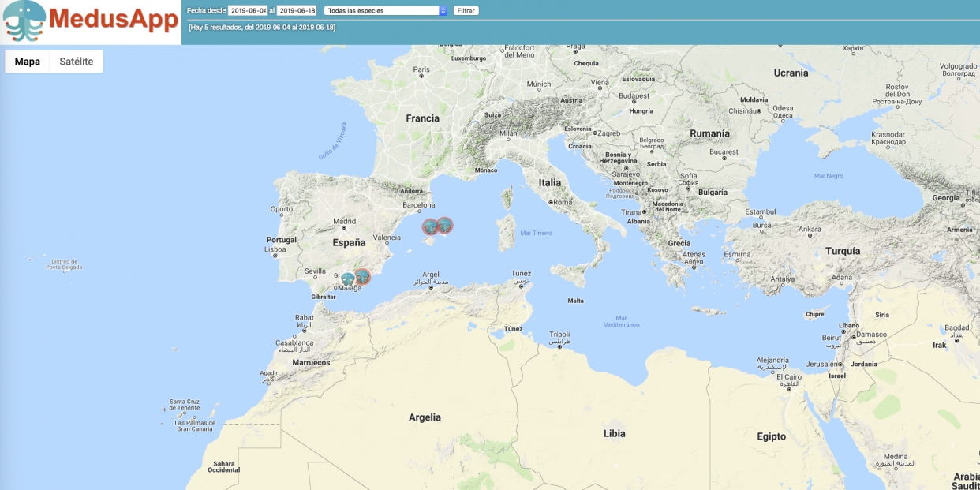This screenshot has height=490, width=980.
Task: Click the El Cairo label on map
Action: click(788, 377)
